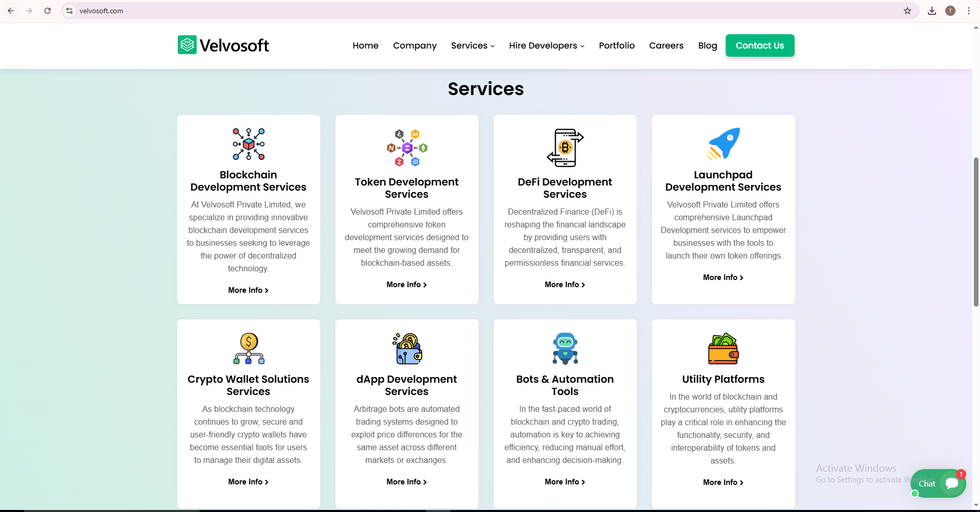980x512 pixels.
Task: Click the Blockchain Development network cube icon
Action: point(249,144)
